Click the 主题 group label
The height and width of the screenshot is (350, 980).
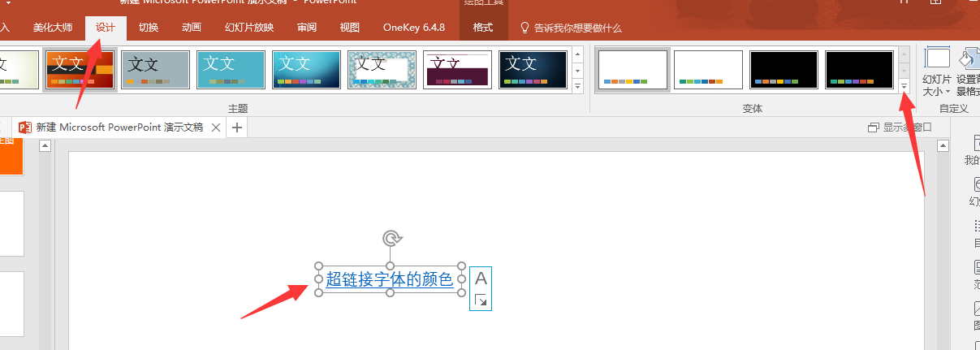[238, 108]
